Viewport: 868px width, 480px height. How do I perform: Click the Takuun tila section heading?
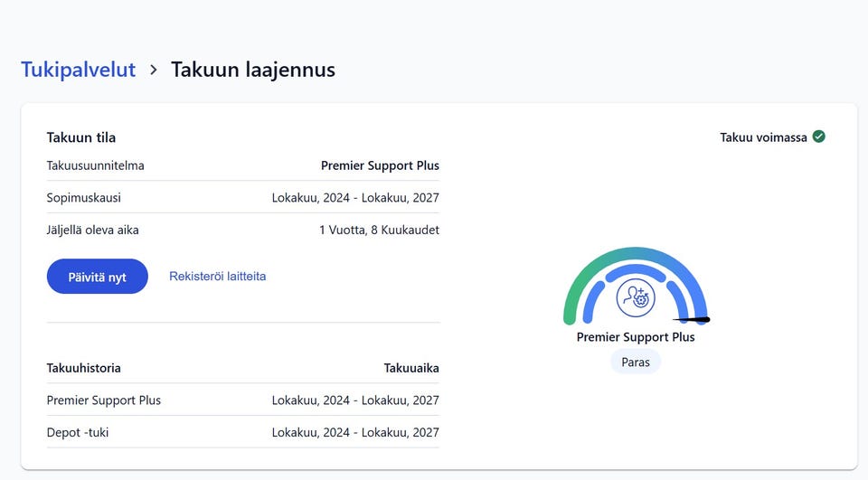point(81,137)
